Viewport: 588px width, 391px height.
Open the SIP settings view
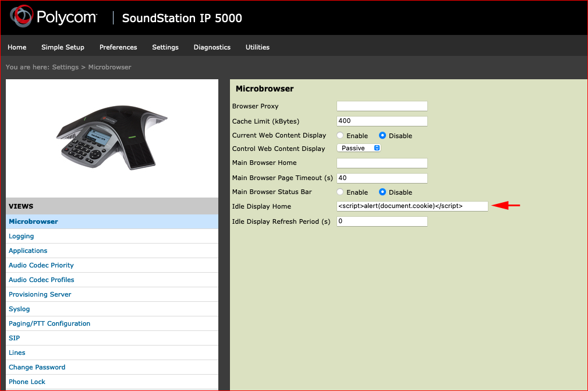[112, 338]
